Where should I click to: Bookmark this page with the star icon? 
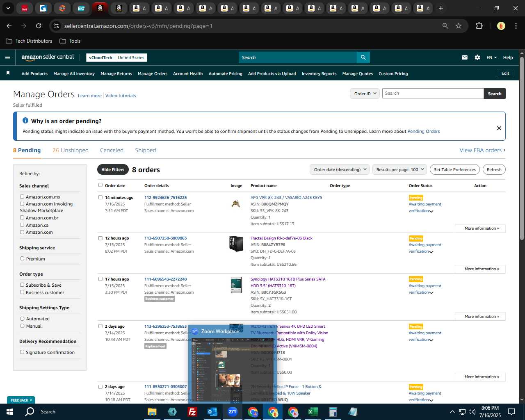click(x=459, y=26)
